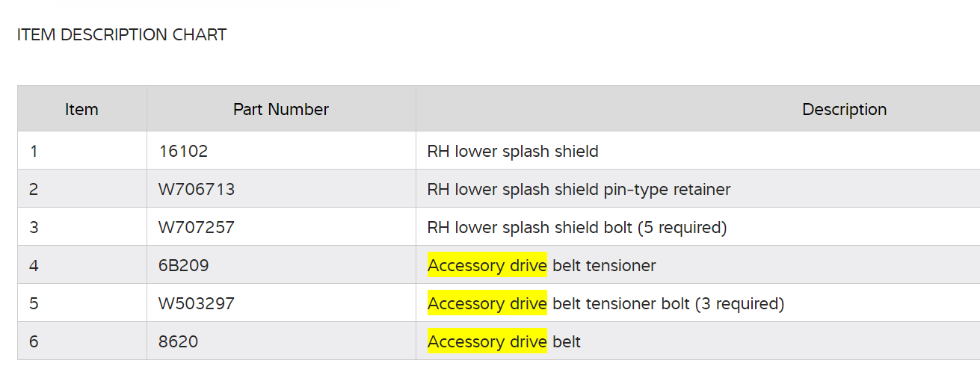Click item number 1 cell
The width and height of the screenshot is (980, 369).
pyautogui.click(x=34, y=152)
